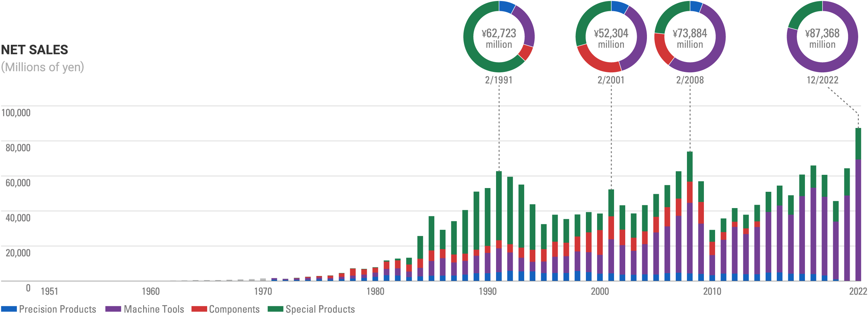Click the 60,000 y-axis label
Viewport: 868px width, 315px height.
(18, 183)
